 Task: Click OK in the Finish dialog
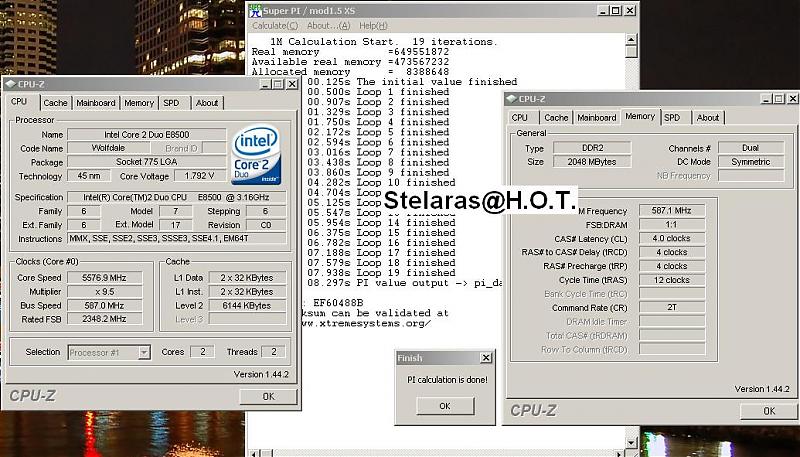click(445, 406)
